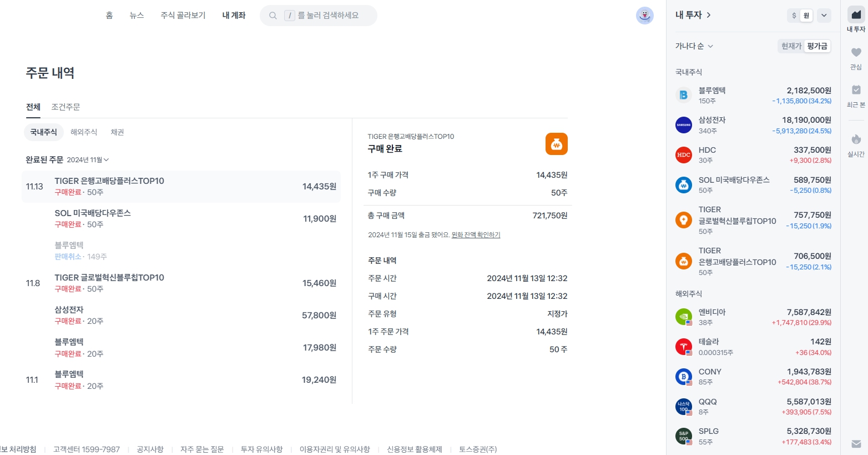The image size is (868, 455).
Task: Select the 11.13 TIGER 은행고배당플러스TOP10 order
Action: [x=181, y=187]
